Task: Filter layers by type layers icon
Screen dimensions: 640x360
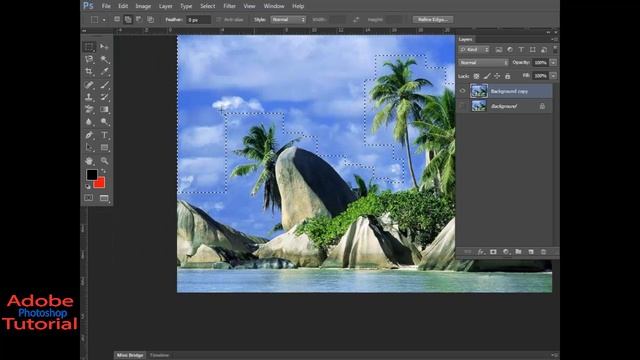Action: [521, 49]
